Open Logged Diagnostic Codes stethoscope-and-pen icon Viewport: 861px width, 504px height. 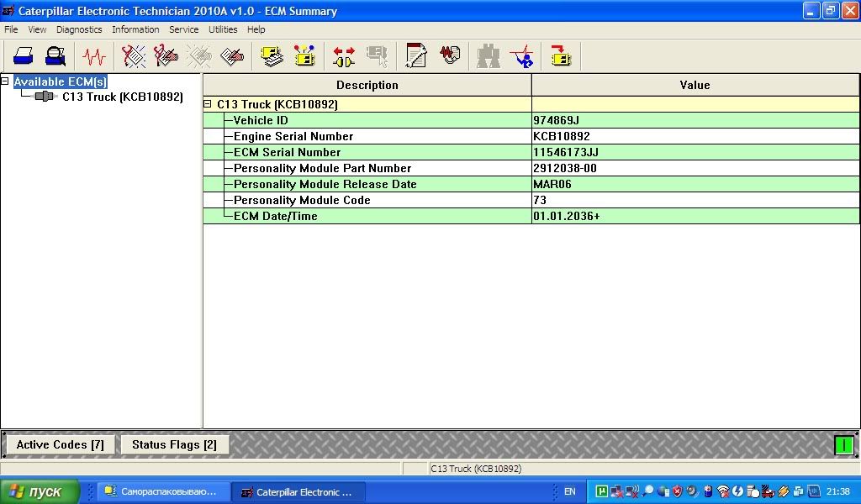pos(166,56)
